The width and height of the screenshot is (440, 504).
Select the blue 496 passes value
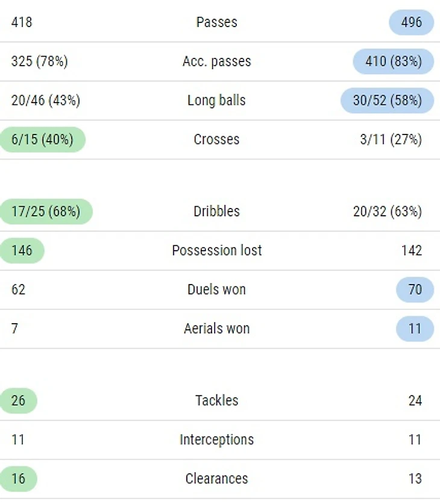tap(412, 22)
